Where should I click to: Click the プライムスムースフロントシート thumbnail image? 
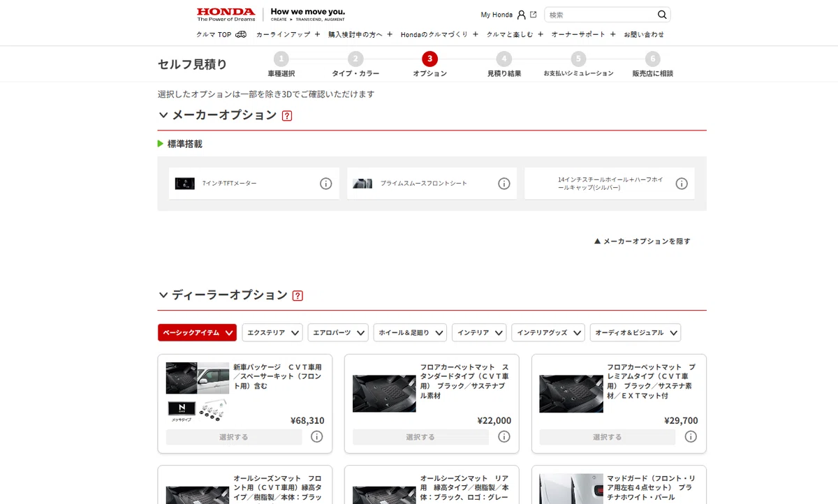[362, 184]
